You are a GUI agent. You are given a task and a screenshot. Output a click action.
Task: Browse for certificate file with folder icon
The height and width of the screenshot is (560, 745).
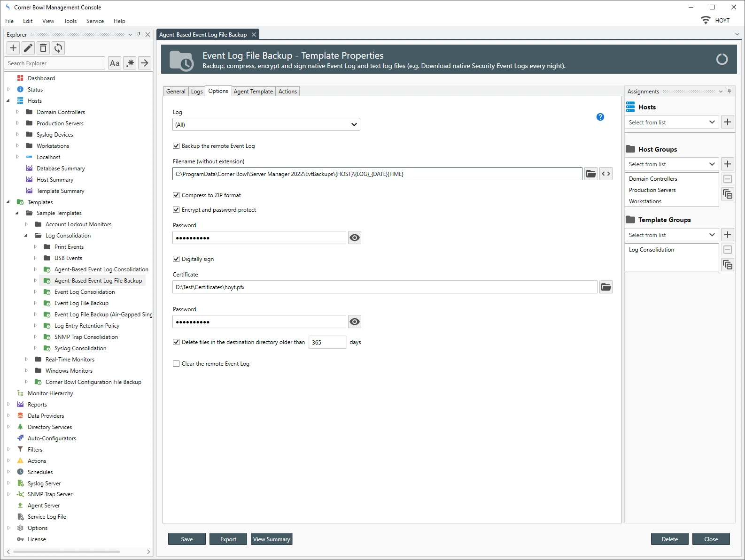pos(605,287)
